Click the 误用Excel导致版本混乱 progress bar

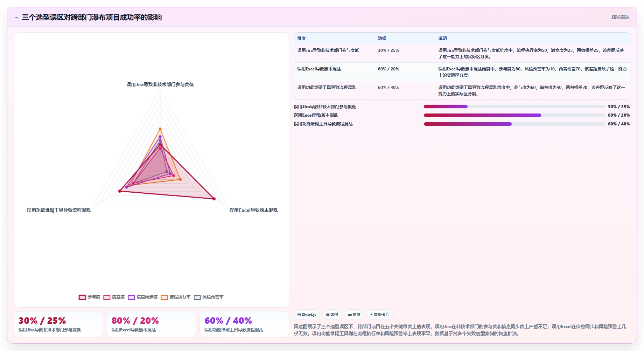tap(514, 115)
